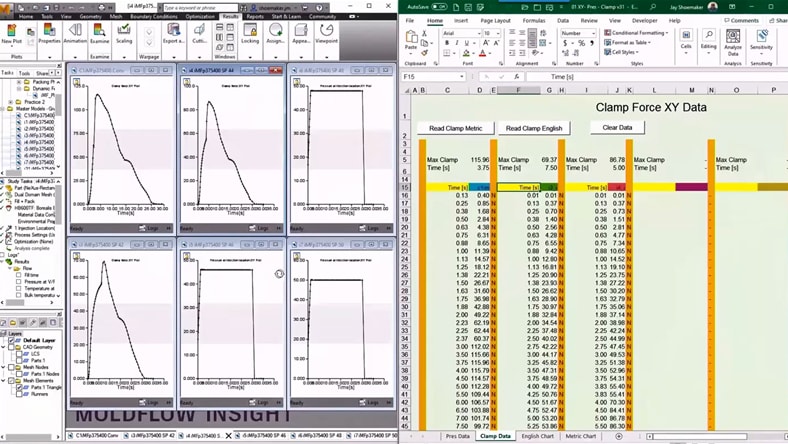Check the Fill time result checkbox

[19, 275]
